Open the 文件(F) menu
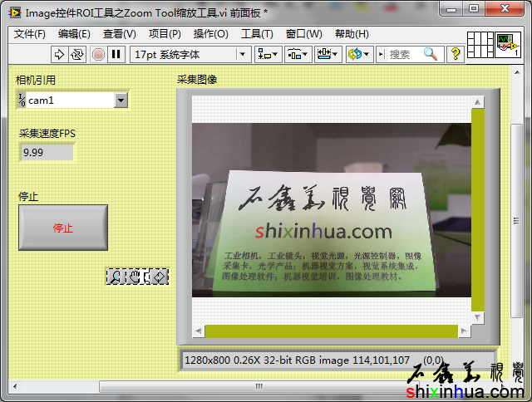The width and height of the screenshot is (532, 402). pyautogui.click(x=30, y=34)
